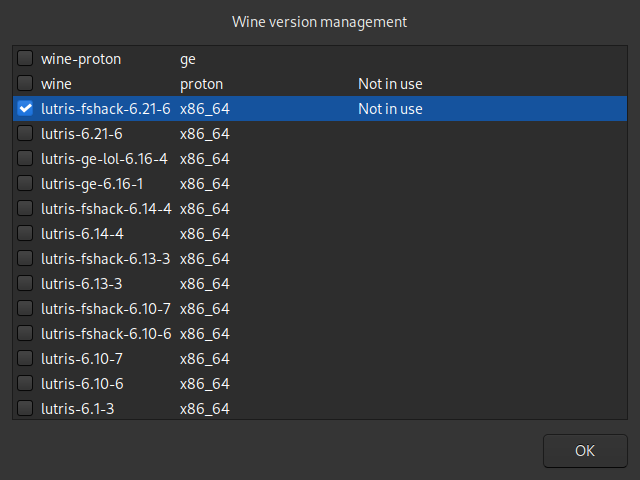Screen dimensions: 640x480
Task: Tick the lutris-fshack-6.13-3 checkbox
Action: pyautogui.click(x=25, y=258)
